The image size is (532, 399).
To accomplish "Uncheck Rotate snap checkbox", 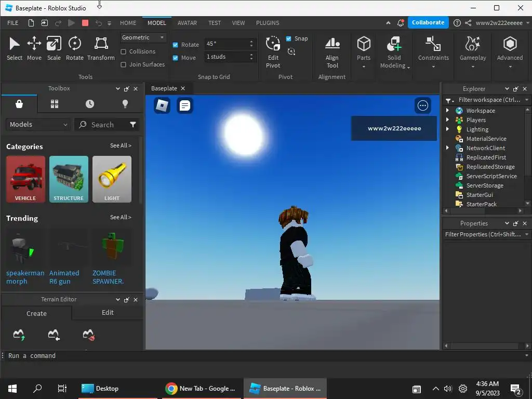I will tap(176, 45).
